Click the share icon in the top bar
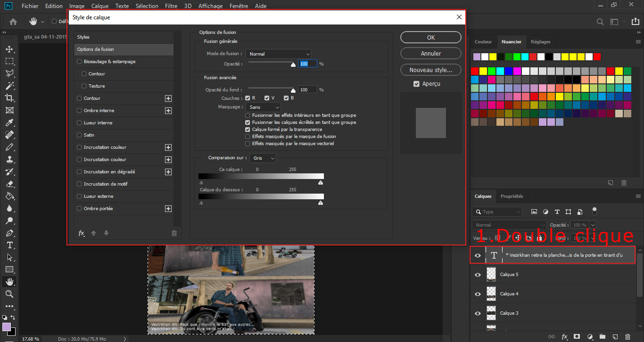This screenshot has height=342, width=644. click(x=635, y=21)
